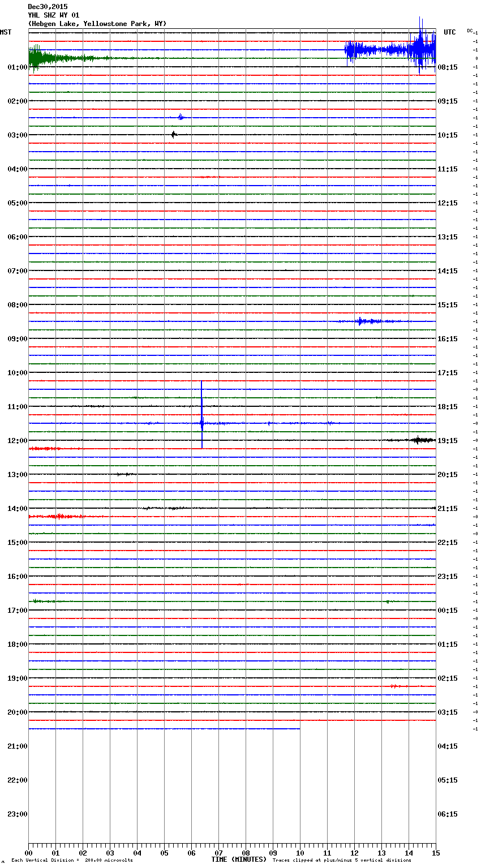The height and width of the screenshot is (868, 481).
Task: Click the 09:15 UTC time label
Action: click(x=448, y=101)
